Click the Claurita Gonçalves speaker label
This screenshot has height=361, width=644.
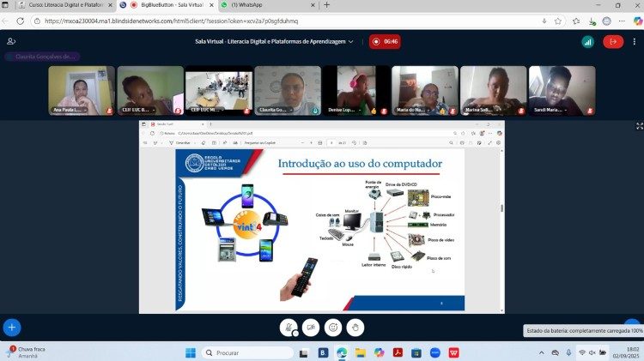pyautogui.click(x=46, y=57)
